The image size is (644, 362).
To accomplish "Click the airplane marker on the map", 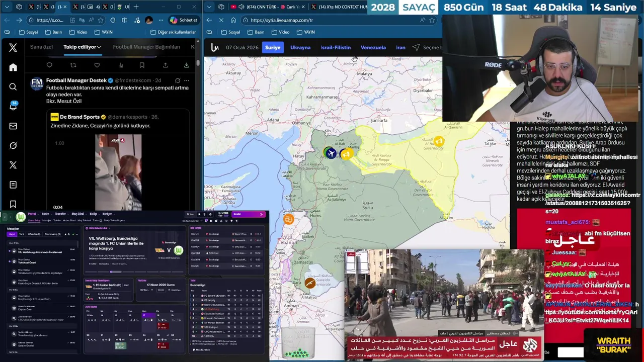I will [330, 153].
